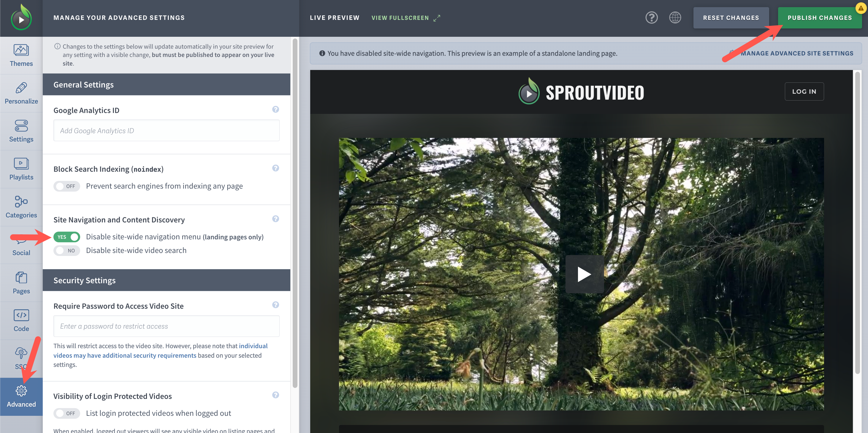Click Publish Changes

(x=820, y=17)
